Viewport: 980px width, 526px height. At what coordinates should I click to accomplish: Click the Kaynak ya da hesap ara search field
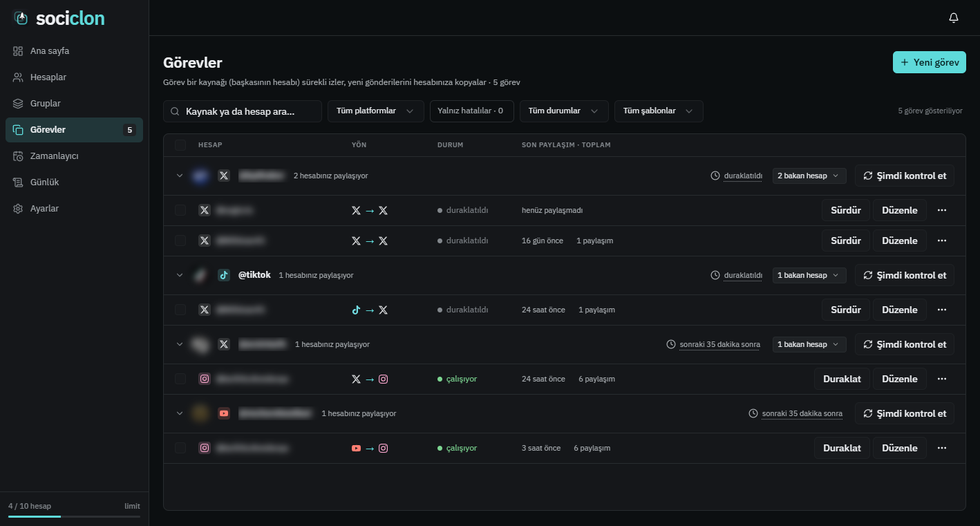coord(243,111)
